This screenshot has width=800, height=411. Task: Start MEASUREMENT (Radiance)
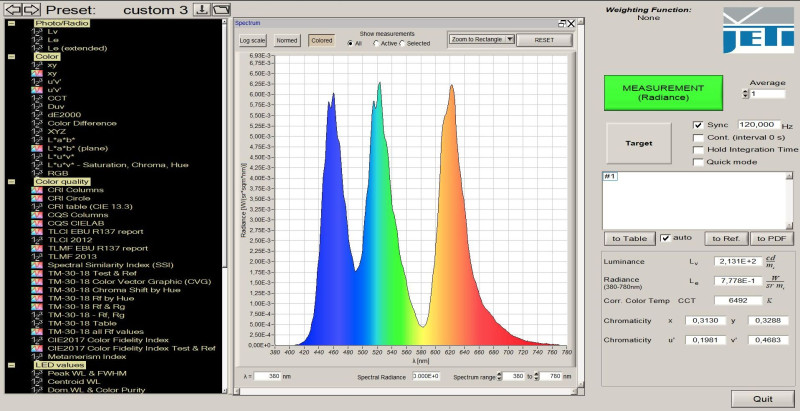[x=663, y=93]
